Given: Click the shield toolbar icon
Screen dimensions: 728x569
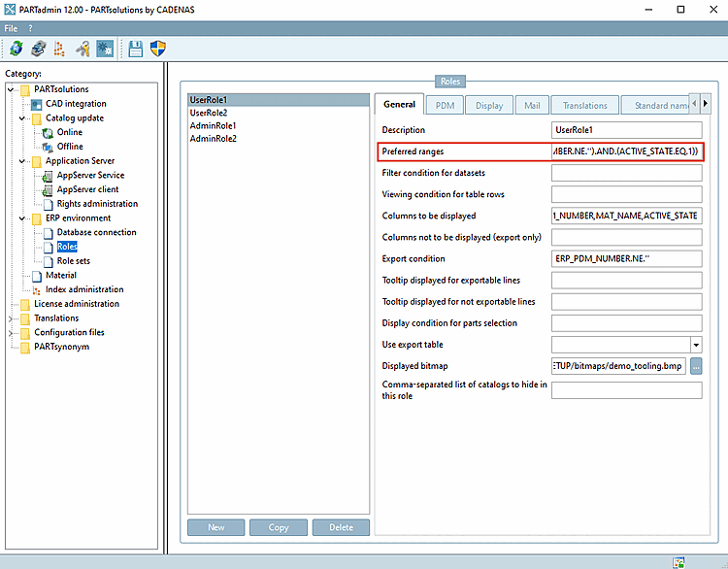Looking at the screenshot, I should click(x=158, y=49).
